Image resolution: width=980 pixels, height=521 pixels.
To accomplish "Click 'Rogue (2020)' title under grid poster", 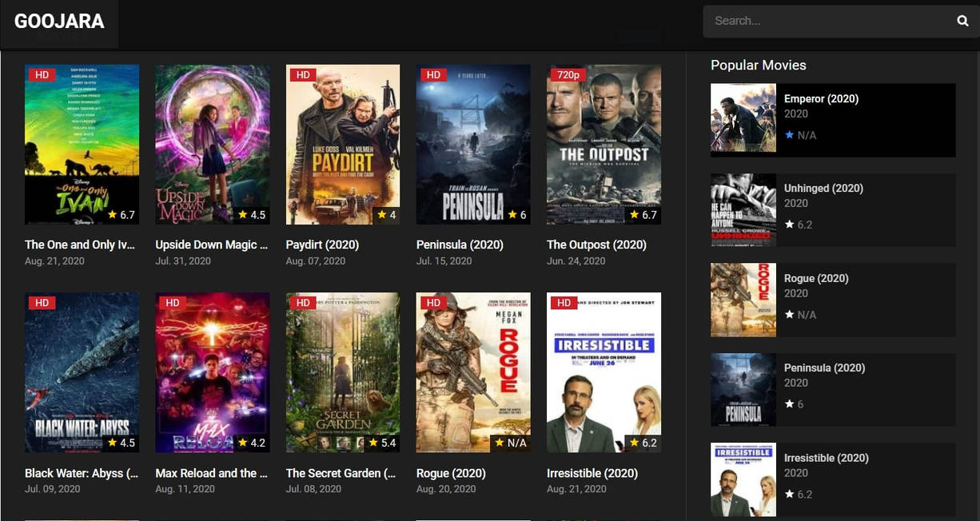I will click(x=452, y=473).
